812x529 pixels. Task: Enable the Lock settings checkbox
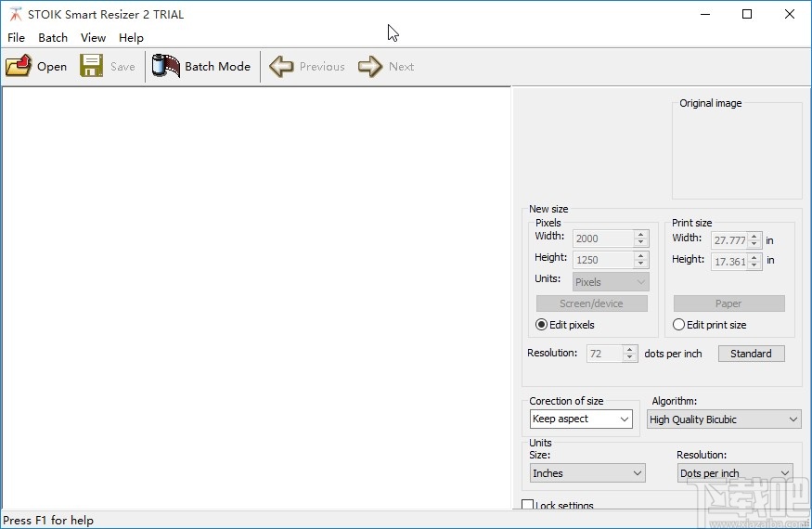[528, 506]
